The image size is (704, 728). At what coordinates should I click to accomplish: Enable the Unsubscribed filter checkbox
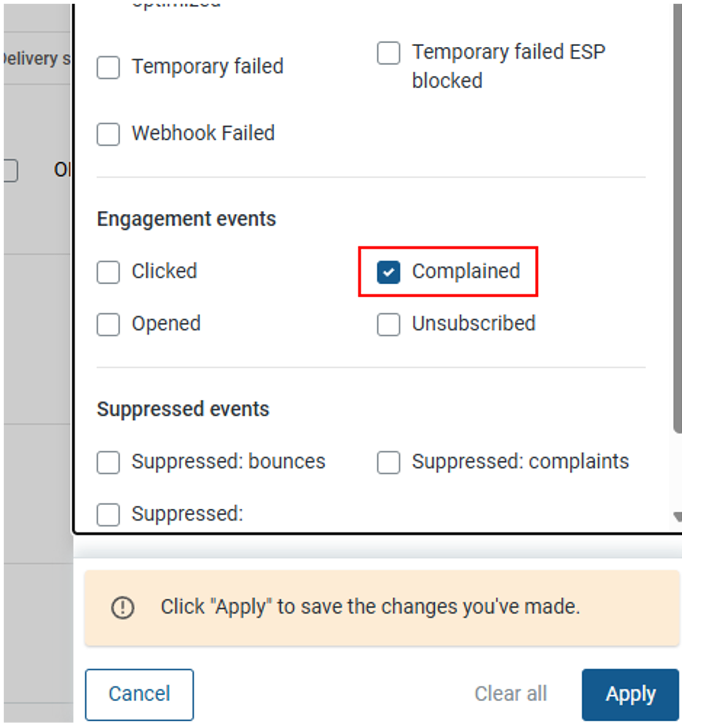pos(388,324)
